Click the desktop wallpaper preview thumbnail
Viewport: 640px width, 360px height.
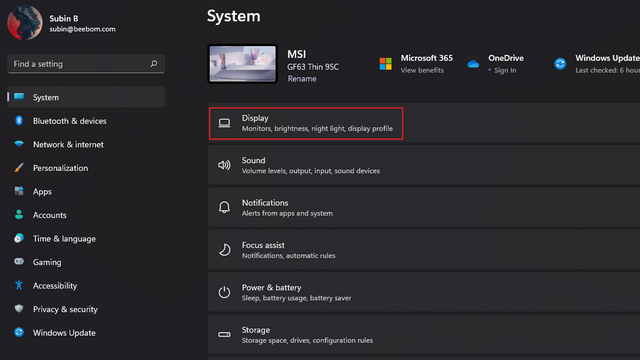(242, 64)
